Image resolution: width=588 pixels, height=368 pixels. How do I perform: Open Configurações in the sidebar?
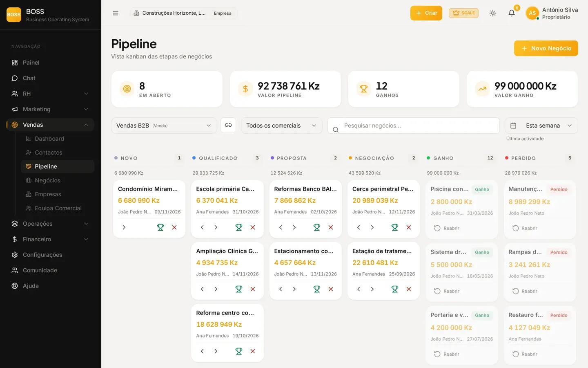coord(50,255)
